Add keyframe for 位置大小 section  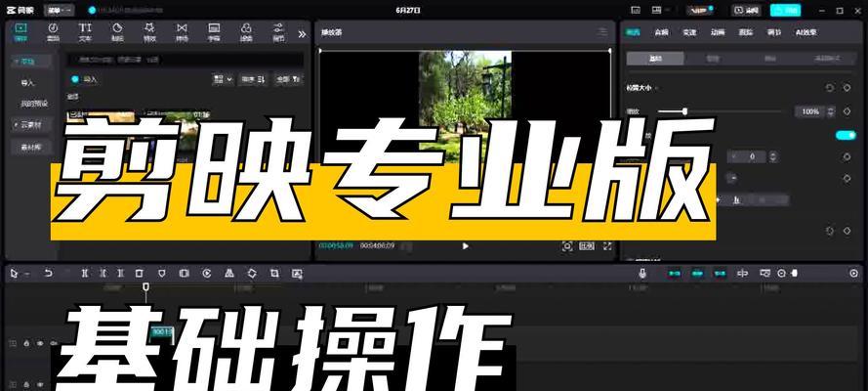tap(847, 88)
